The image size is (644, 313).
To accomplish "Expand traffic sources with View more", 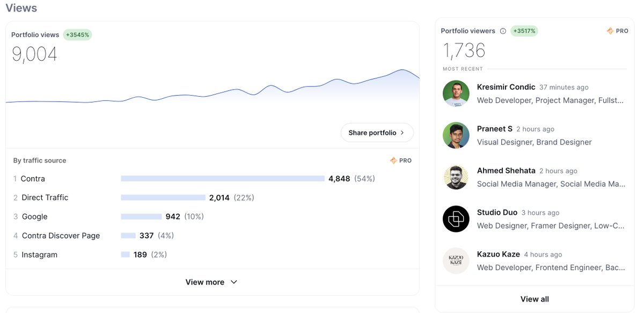I will point(211,282).
